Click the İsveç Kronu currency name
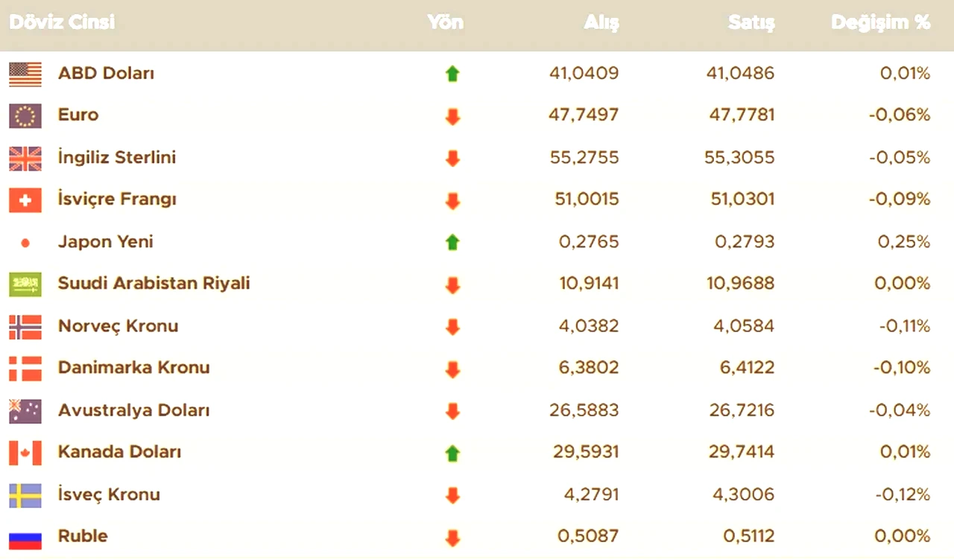954x560 pixels. point(109,494)
